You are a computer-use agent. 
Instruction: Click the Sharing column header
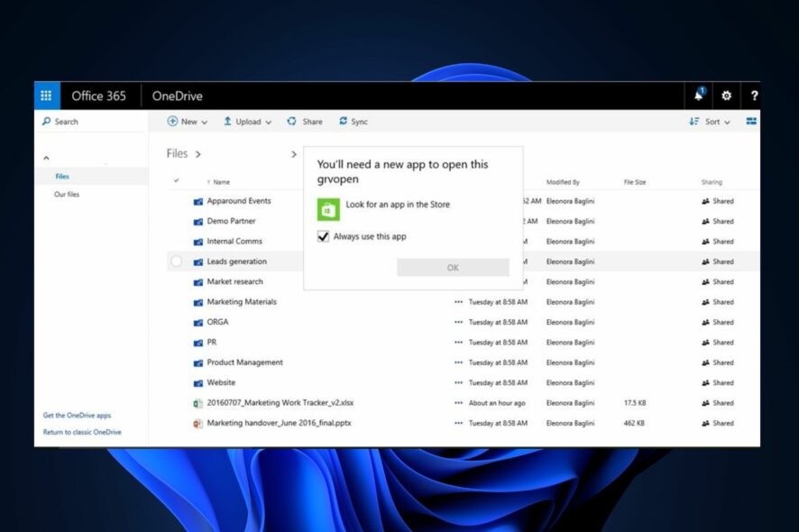click(712, 182)
